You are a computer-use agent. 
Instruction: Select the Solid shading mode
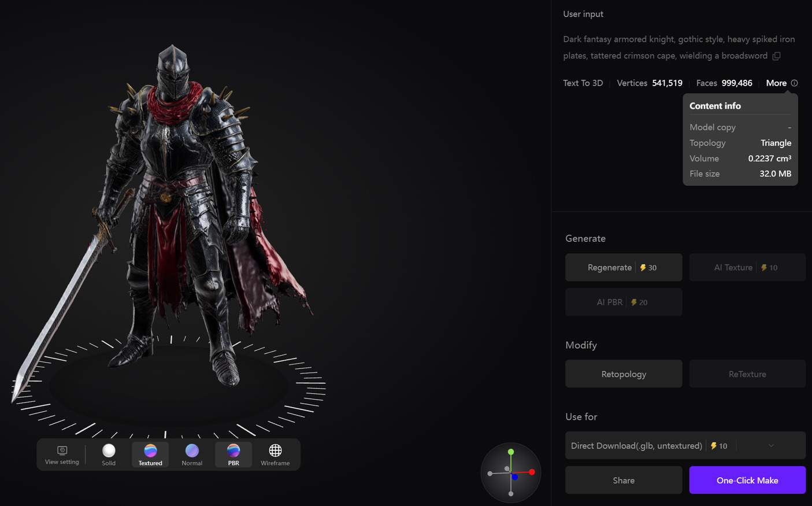[109, 454]
